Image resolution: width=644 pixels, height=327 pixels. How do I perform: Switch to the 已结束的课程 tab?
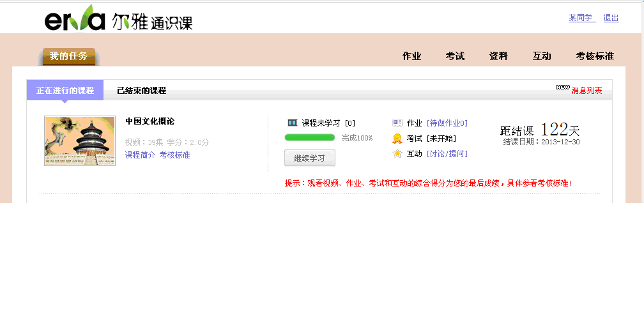click(141, 91)
